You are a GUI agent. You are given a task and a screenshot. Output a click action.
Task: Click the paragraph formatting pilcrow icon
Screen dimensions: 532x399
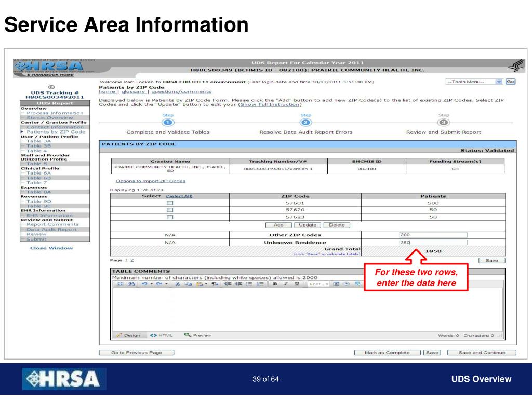point(215,284)
